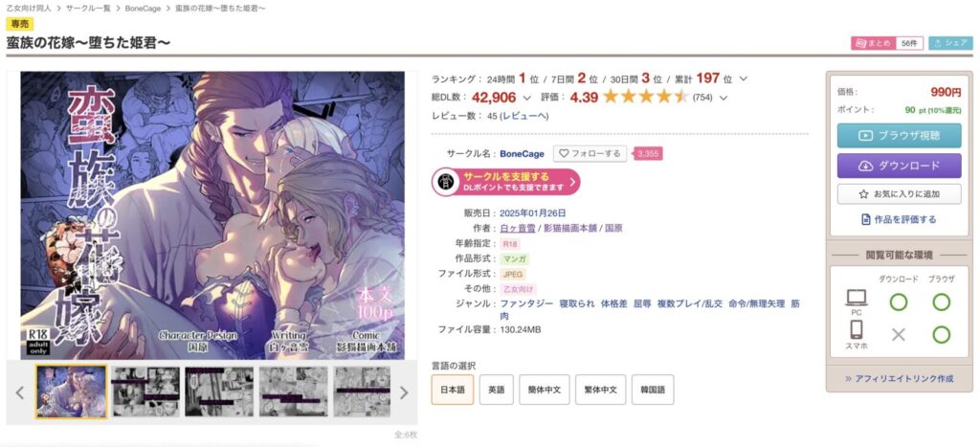
Task: Expand the ranking details chevron
Action: pos(743,78)
